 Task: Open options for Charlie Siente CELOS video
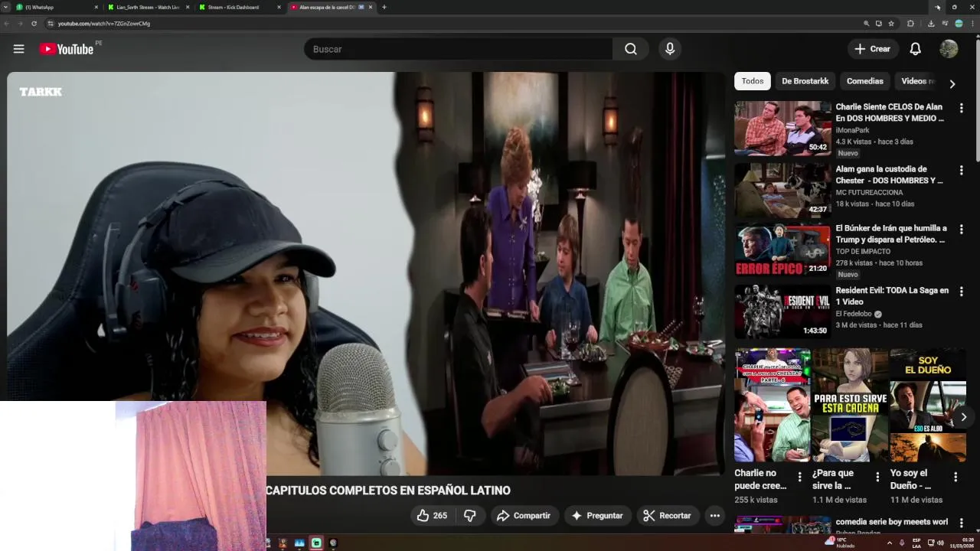(x=962, y=108)
